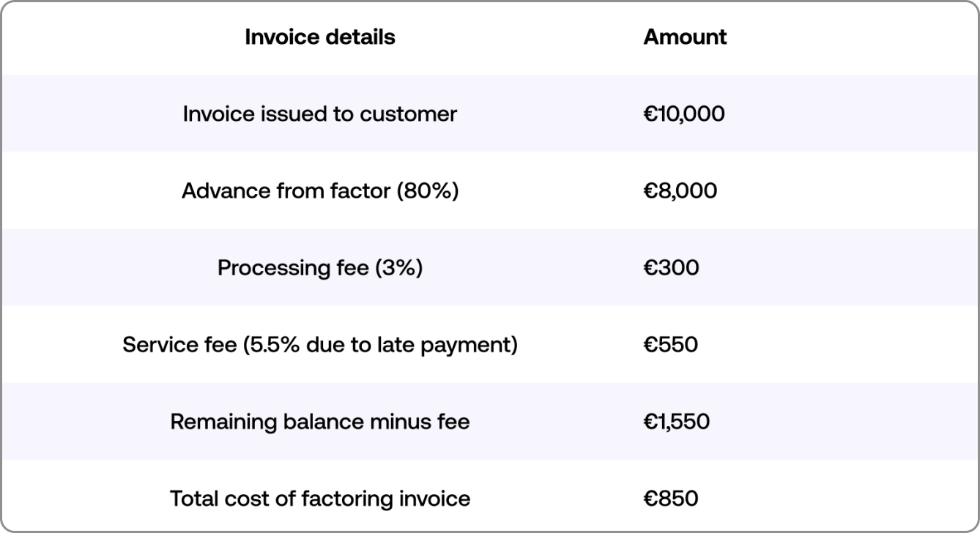Click the "Total cost of factoring invoice" label
980x533 pixels.
(x=319, y=499)
